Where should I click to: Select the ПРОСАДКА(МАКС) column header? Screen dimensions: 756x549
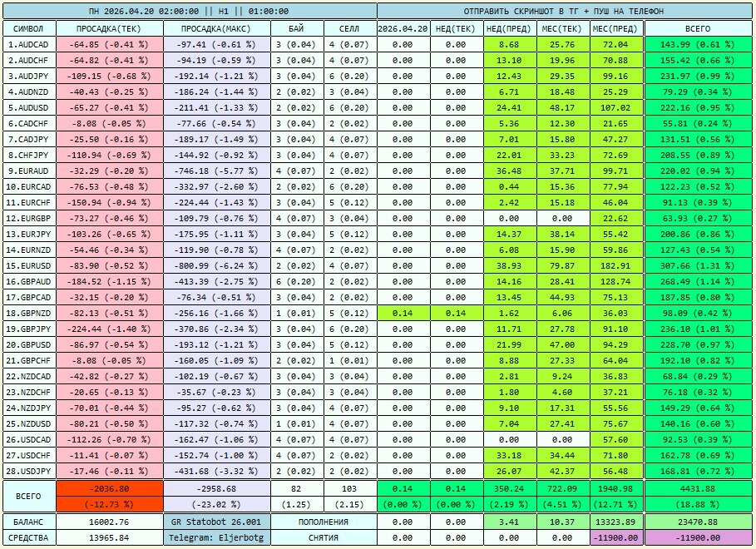(x=216, y=28)
